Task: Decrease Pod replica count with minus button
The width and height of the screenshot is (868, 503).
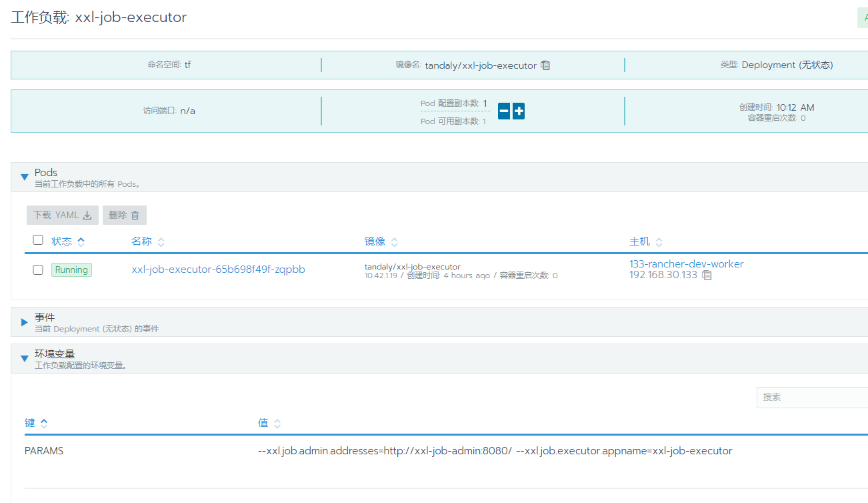Action: tap(504, 111)
